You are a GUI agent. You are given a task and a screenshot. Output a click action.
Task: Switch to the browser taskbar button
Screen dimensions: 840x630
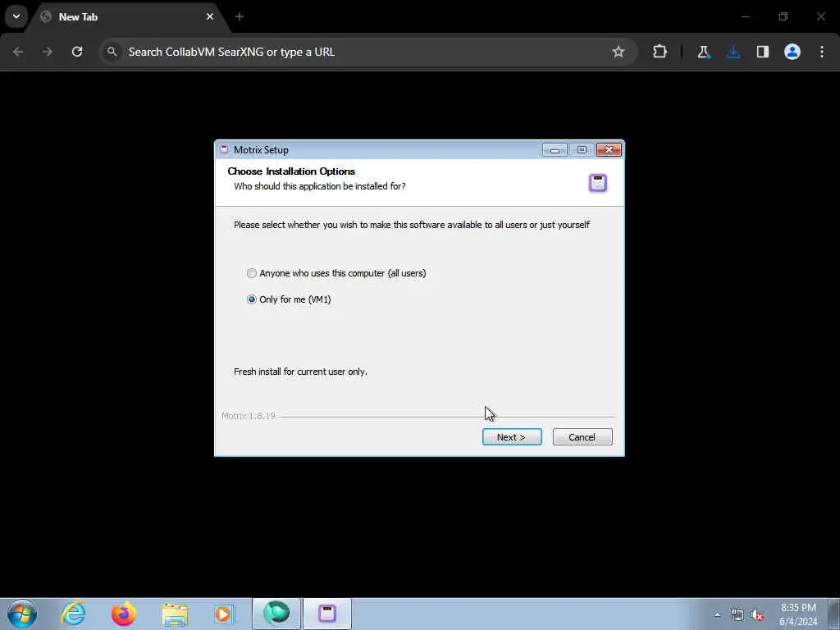[276, 614]
